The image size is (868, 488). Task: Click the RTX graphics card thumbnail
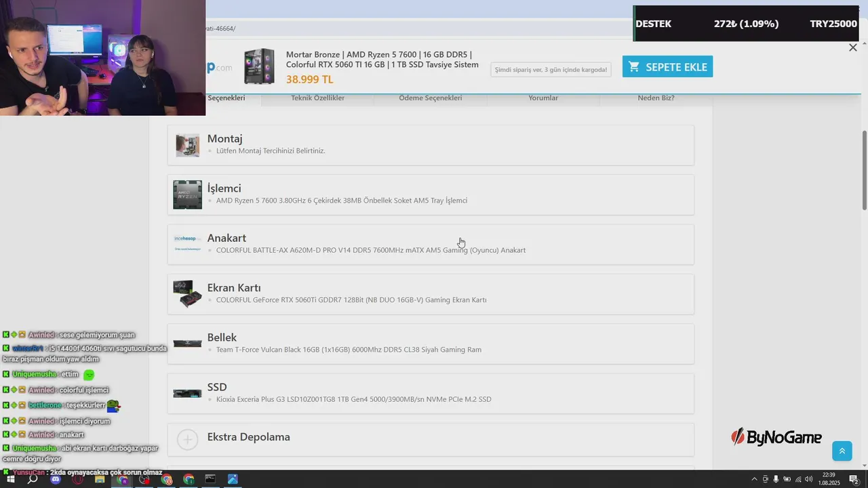(187, 293)
